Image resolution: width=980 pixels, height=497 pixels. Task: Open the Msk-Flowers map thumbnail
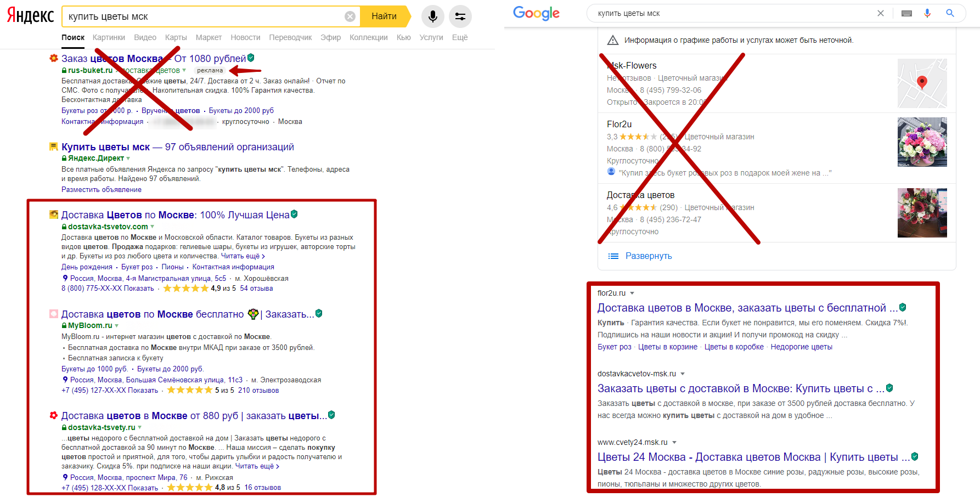(922, 83)
